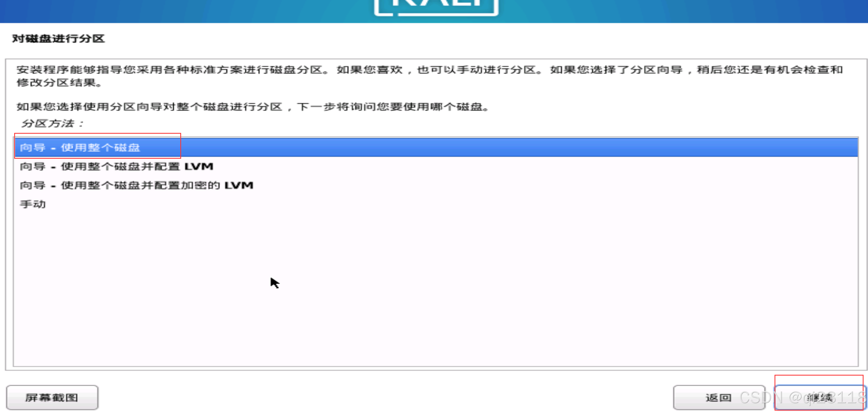Pick the 配置加密的 LVM guided option
This screenshot has width=868, height=412.
136,185
